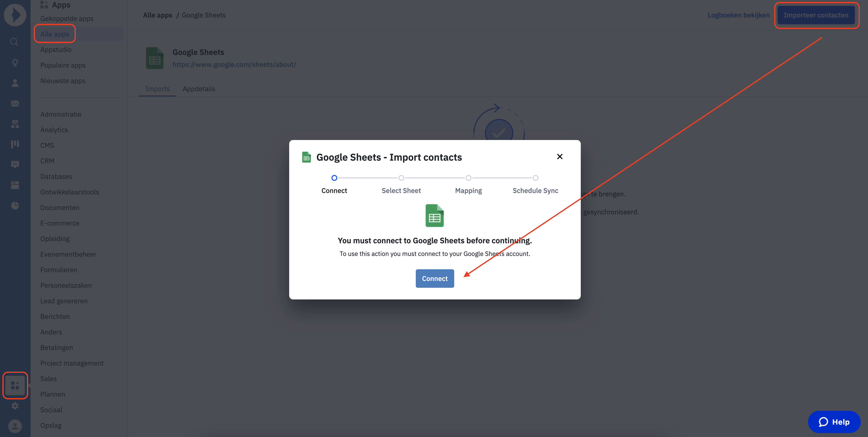
Task: Select the Betalingen category
Action: pos(57,347)
